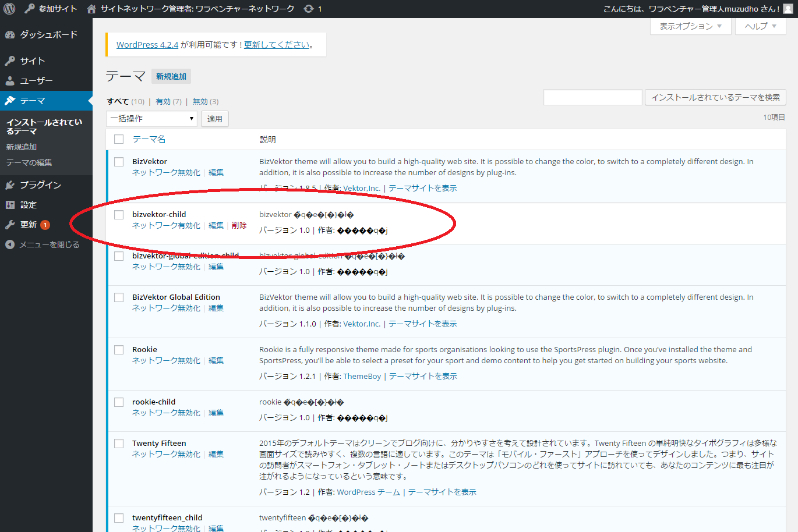
Task: Collapse the sidebar with the メニューを閉じる arrow icon
Action: click(10, 244)
